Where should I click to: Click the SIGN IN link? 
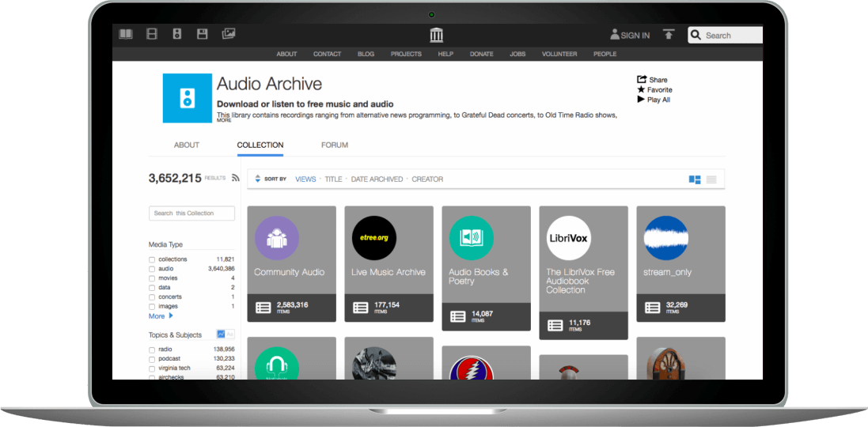(x=635, y=36)
